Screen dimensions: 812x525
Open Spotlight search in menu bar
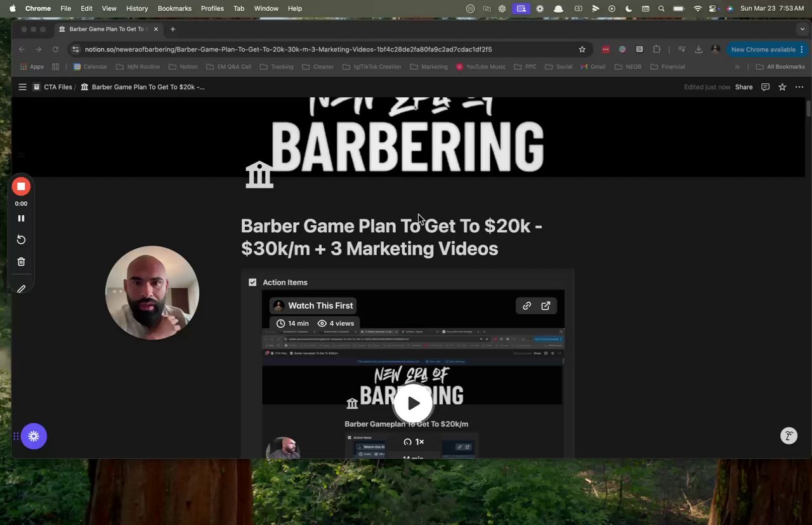click(662, 8)
